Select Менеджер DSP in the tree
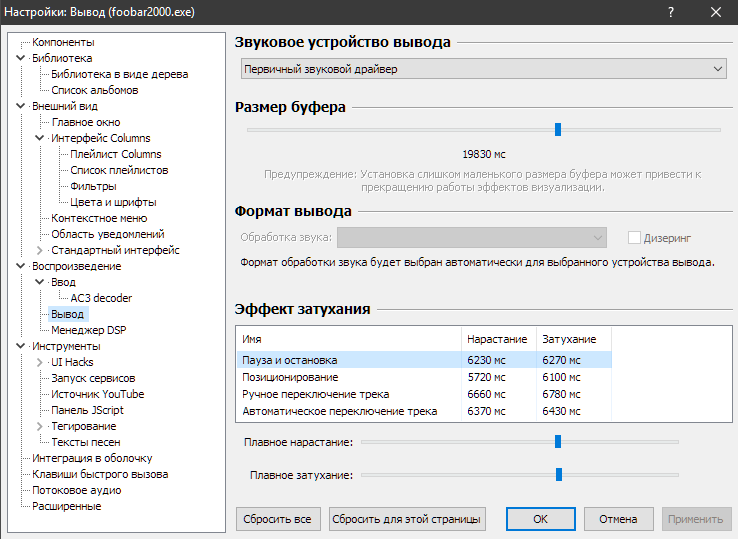The height and width of the screenshot is (539, 738). pyautogui.click(x=88, y=330)
